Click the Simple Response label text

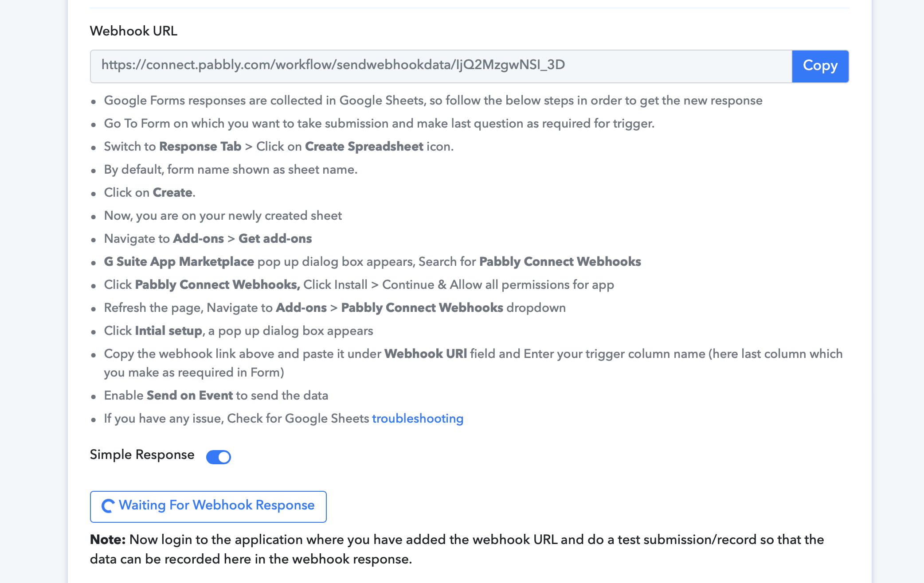[142, 455]
